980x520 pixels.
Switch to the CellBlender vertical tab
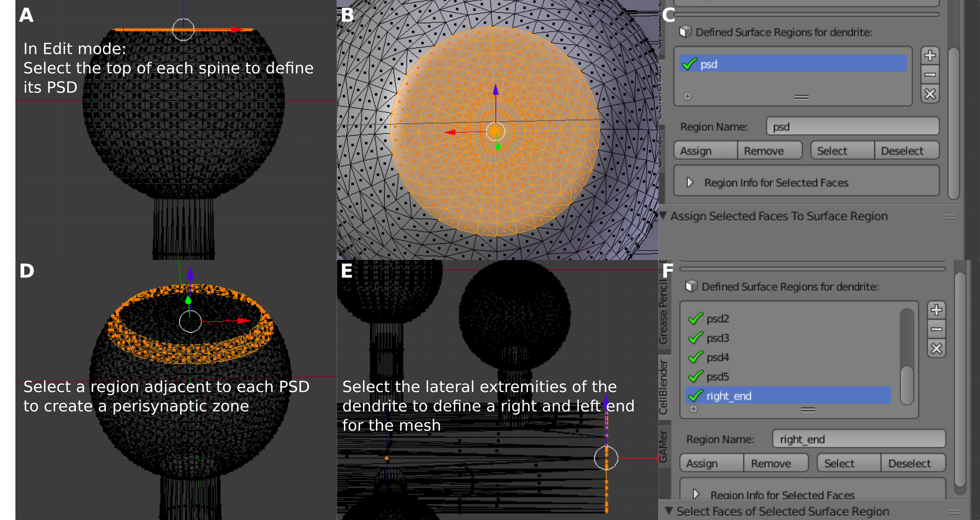(663, 387)
